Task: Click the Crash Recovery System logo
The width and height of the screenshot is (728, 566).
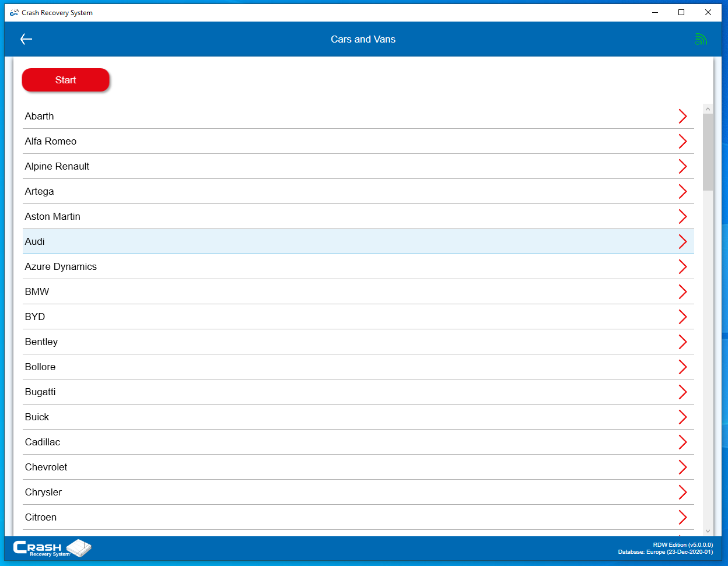Action: click(52, 548)
